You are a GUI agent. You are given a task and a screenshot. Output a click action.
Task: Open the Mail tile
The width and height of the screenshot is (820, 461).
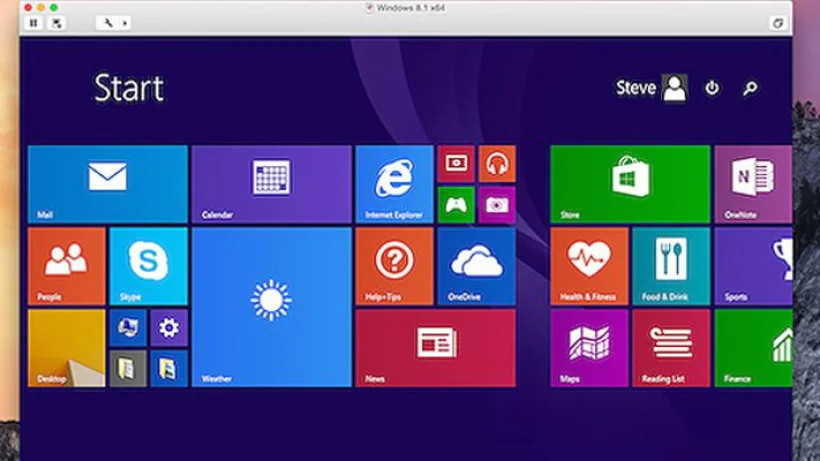tap(108, 184)
